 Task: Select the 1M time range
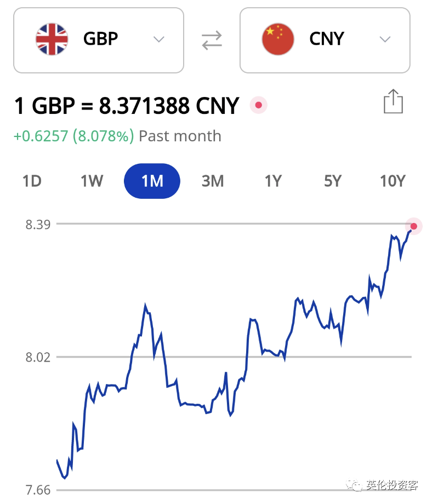click(152, 181)
